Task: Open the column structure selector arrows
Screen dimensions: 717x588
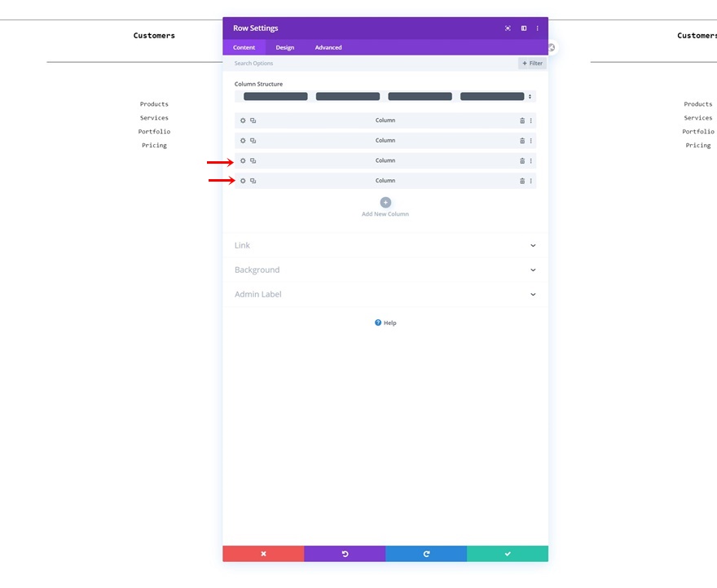Action: [530, 96]
